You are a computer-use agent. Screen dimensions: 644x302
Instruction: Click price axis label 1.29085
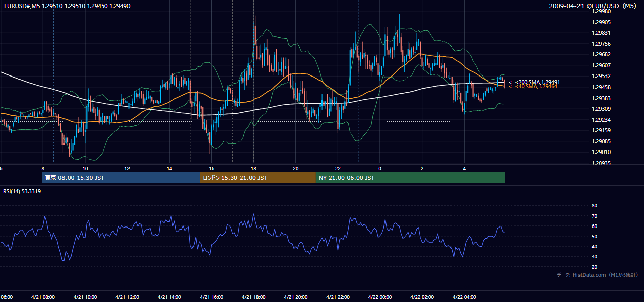(601, 141)
